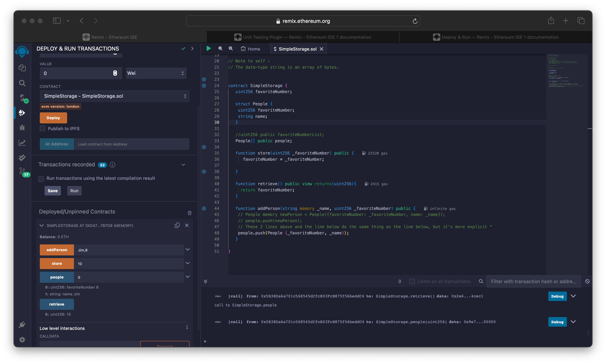Open the File Explorer sidebar icon

(x=22, y=68)
